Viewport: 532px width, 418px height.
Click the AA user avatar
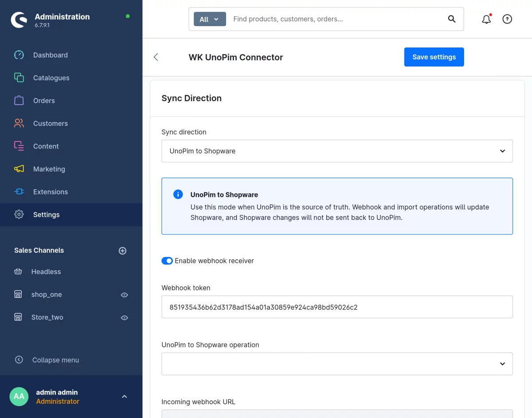19,397
